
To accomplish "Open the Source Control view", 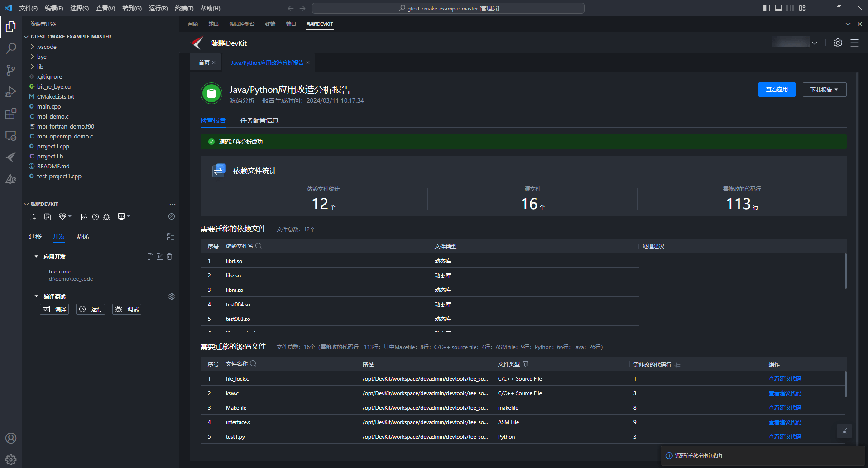I will [x=11, y=70].
